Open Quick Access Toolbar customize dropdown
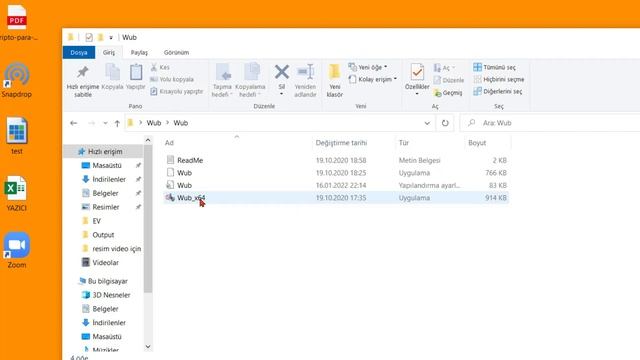The height and width of the screenshot is (360, 640). point(111,38)
